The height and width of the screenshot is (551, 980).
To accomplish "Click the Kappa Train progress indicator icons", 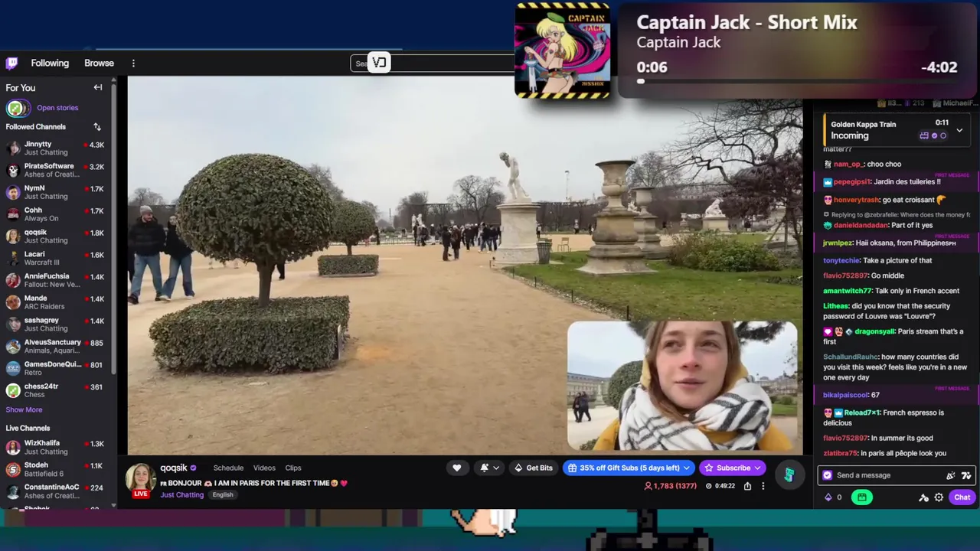I will click(933, 135).
